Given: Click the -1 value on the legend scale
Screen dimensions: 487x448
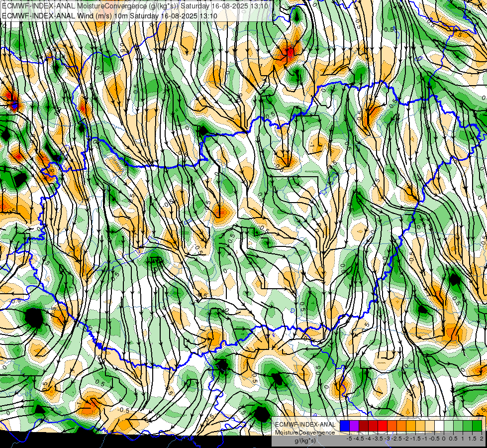Looking at the screenshot, I should click(425, 439).
